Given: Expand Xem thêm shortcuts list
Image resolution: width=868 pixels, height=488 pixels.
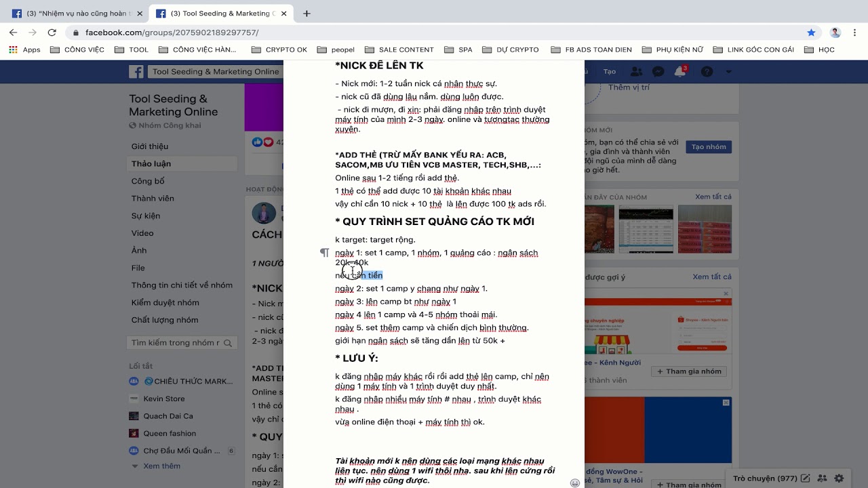Looking at the screenshot, I should point(161,466).
